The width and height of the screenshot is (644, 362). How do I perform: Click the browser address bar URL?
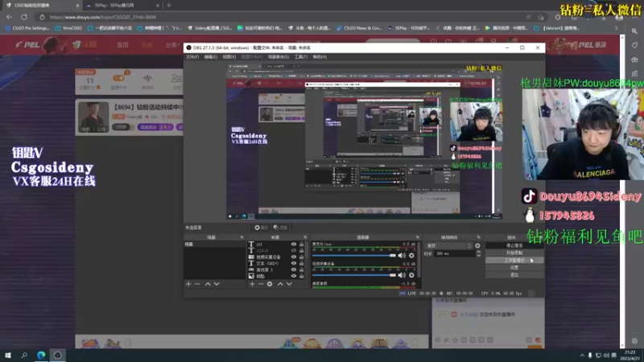[103, 17]
